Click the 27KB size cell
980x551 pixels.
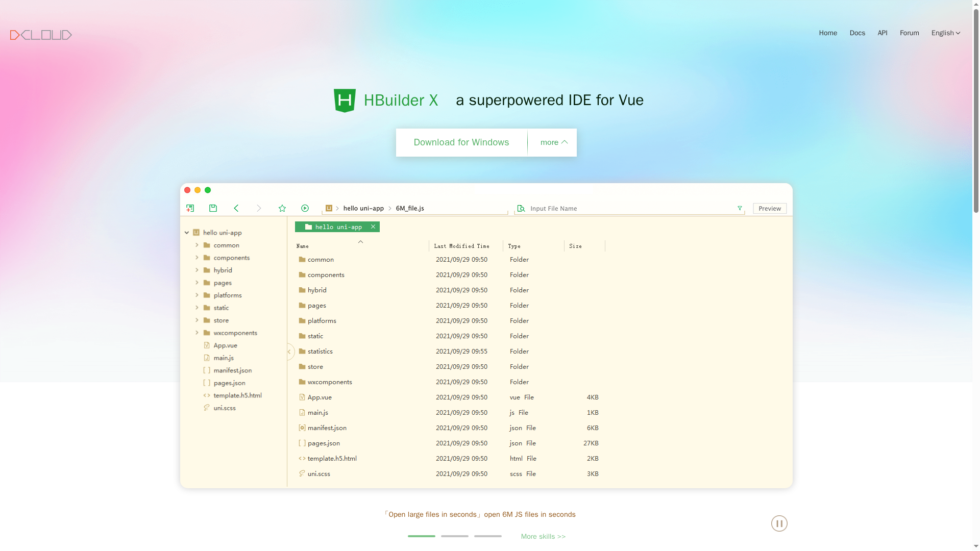pyautogui.click(x=591, y=443)
